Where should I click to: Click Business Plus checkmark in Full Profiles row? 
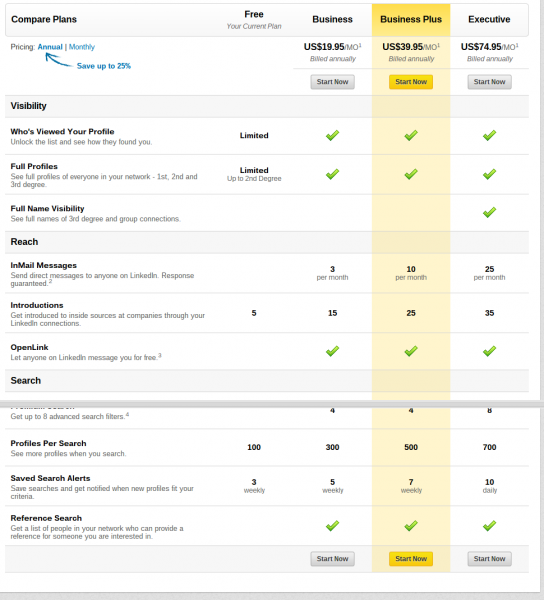tap(411, 174)
